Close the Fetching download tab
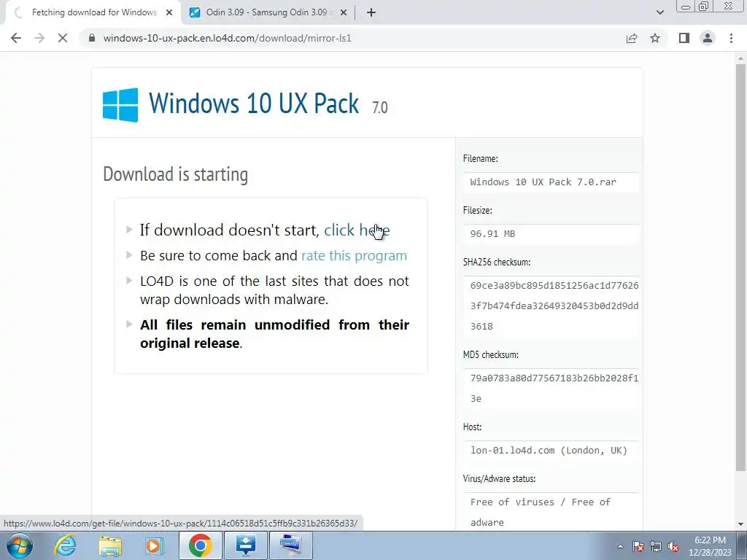The width and height of the screenshot is (747, 560). tap(169, 12)
